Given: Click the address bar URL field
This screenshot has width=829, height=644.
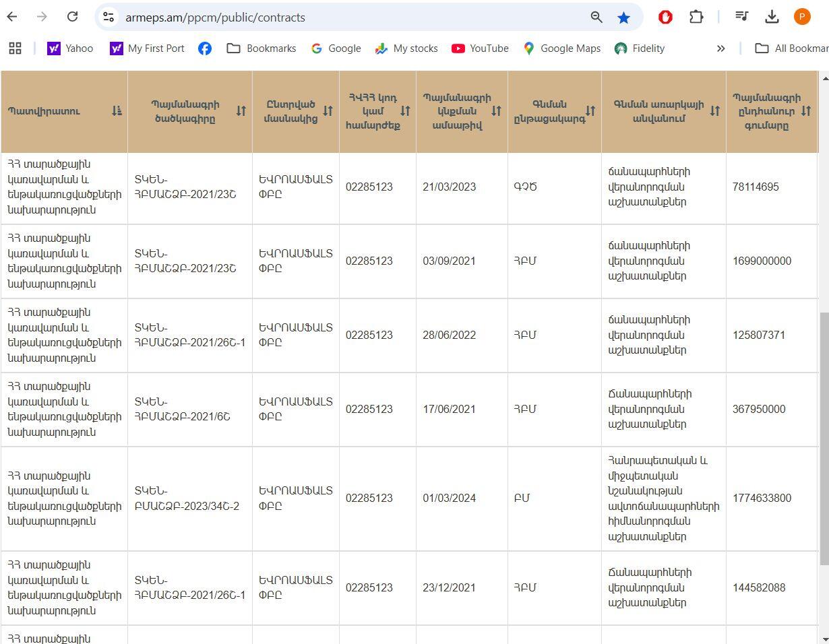Looking at the screenshot, I should click(337, 18).
